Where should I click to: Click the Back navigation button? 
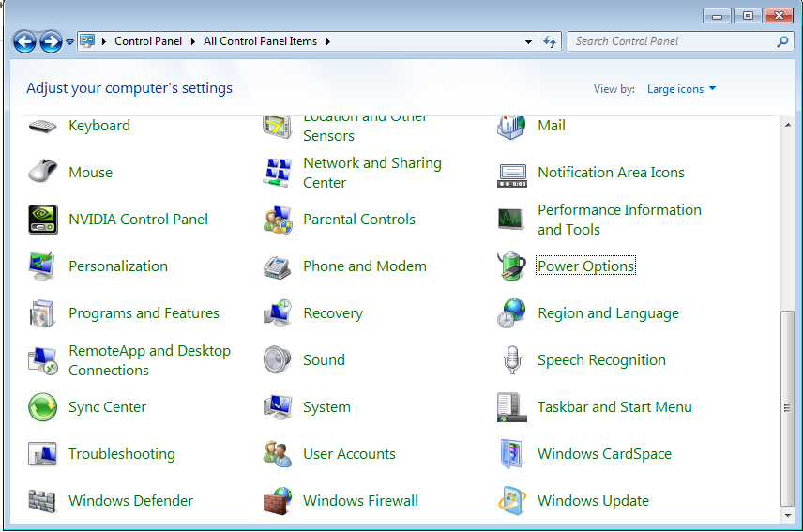pos(24,41)
